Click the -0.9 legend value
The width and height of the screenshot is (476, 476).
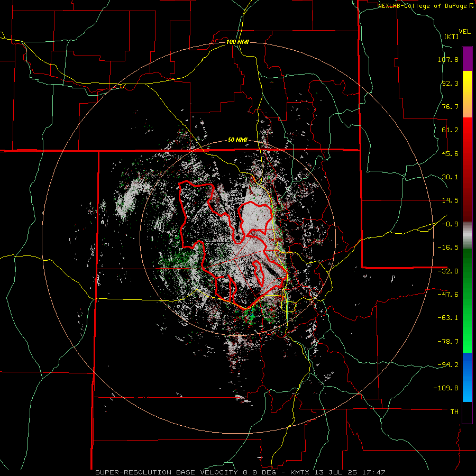point(450,224)
